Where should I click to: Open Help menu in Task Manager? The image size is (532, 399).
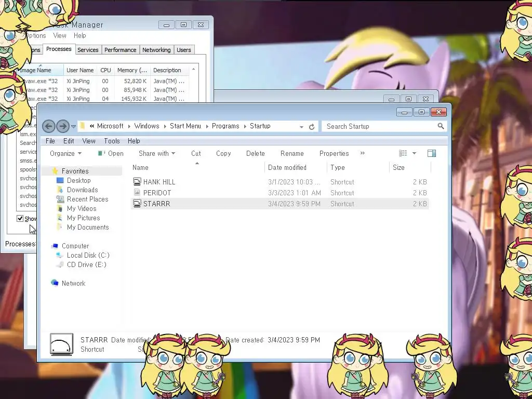pos(79,36)
